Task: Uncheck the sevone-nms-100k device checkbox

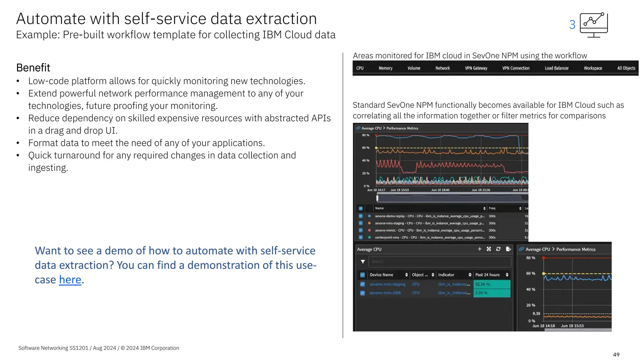Action: 362,293
